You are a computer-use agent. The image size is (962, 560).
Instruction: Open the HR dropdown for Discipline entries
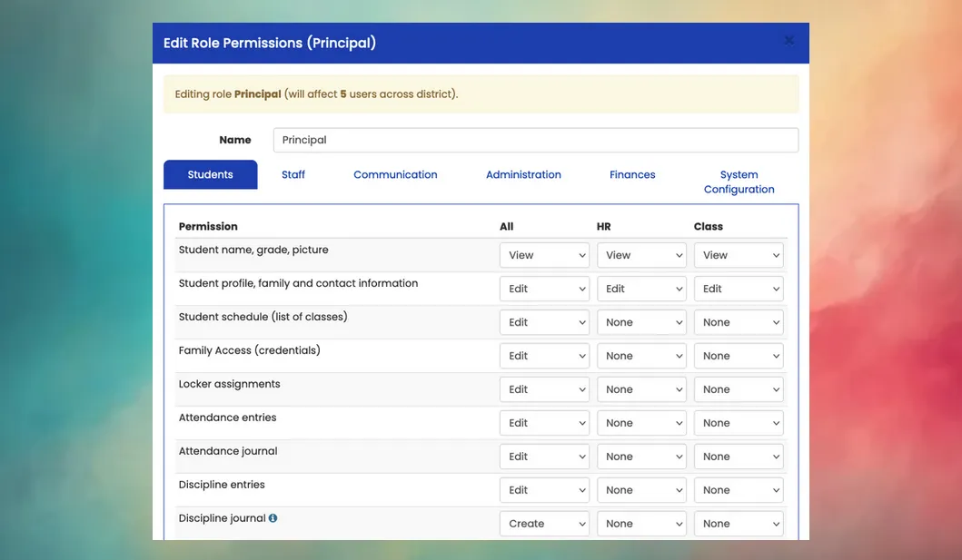tap(641, 489)
